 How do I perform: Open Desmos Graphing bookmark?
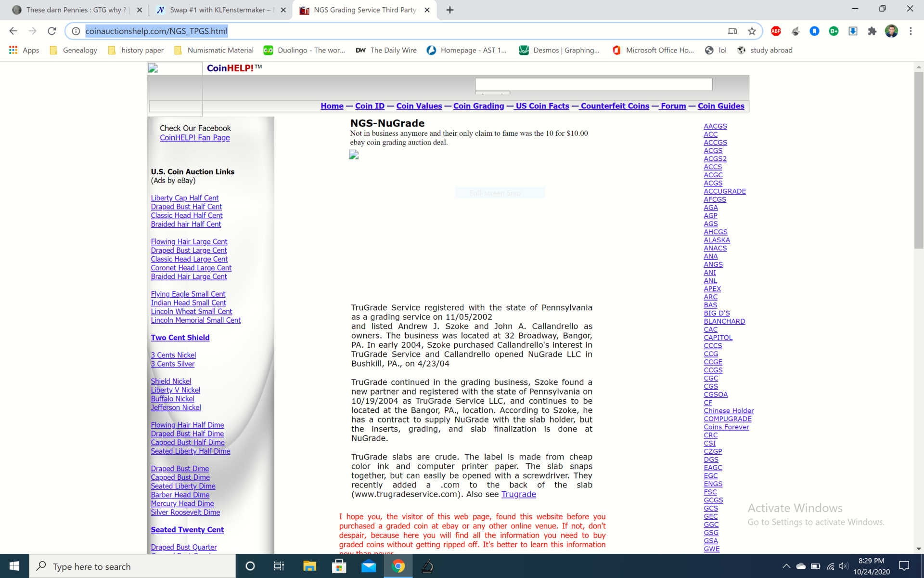[x=559, y=50]
